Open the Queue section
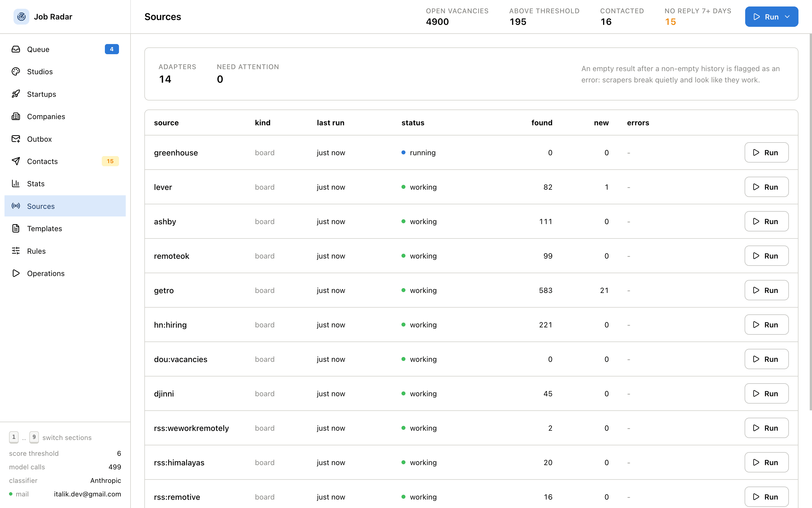The image size is (812, 508). point(65,49)
